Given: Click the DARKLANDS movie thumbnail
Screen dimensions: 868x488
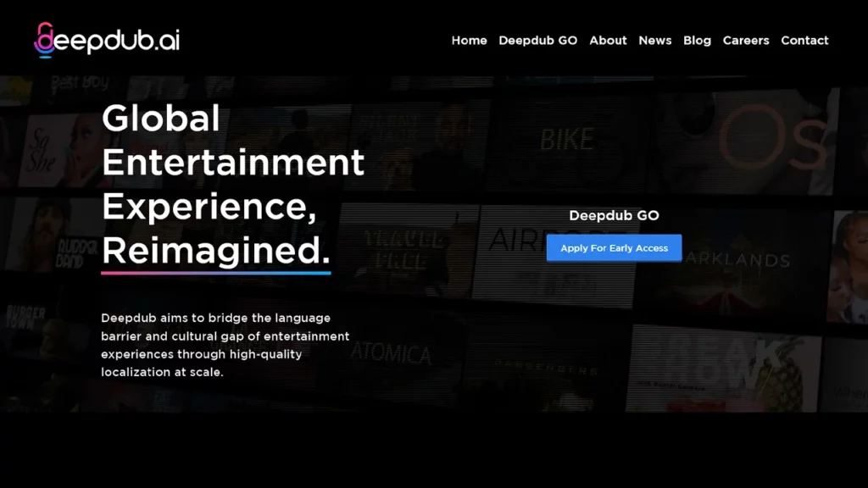Looking at the screenshot, I should click(x=737, y=261).
